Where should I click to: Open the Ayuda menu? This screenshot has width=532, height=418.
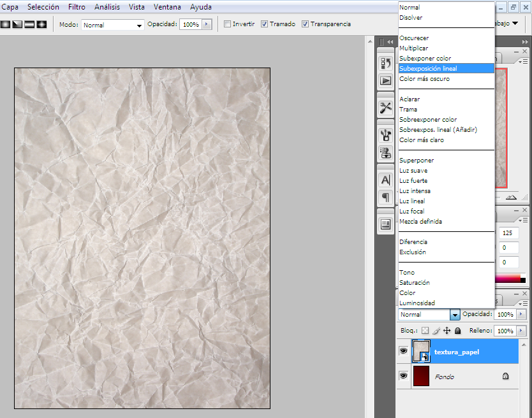click(x=201, y=7)
